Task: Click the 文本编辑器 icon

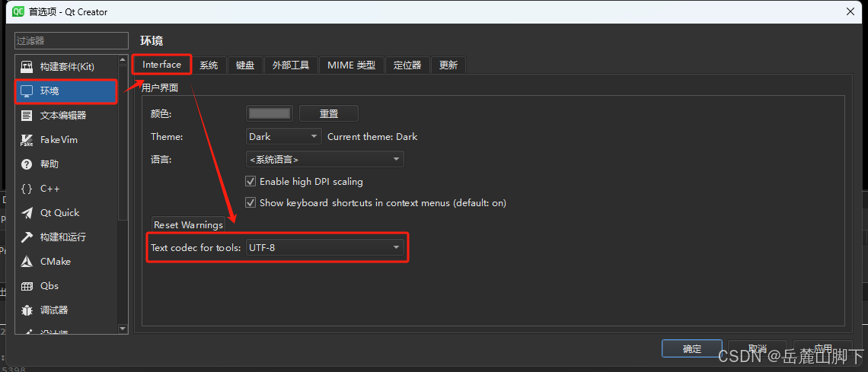Action: tap(27, 116)
